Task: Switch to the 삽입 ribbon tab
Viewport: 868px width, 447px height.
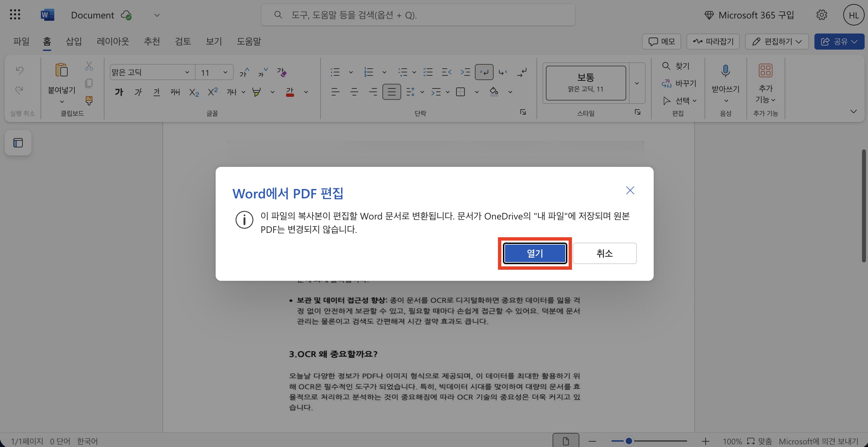Action: (x=73, y=41)
